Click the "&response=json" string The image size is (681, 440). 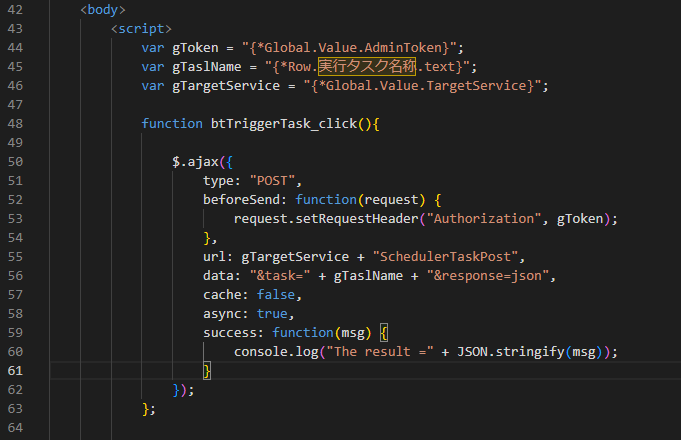(488, 276)
